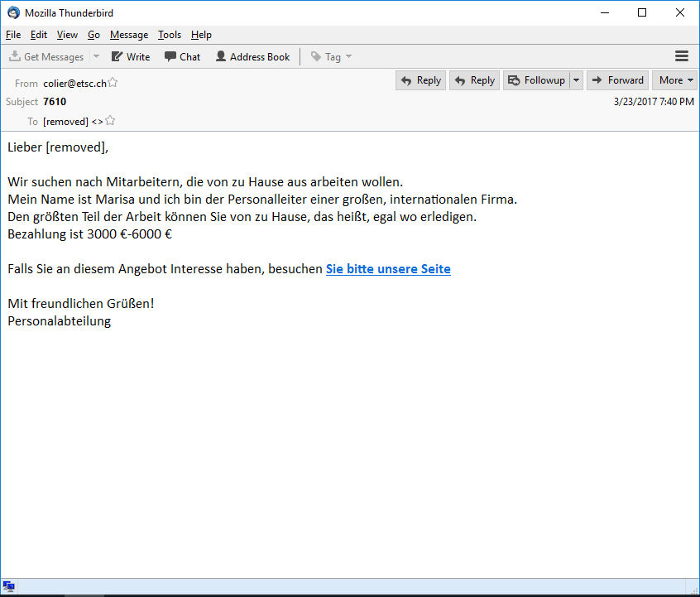Open the Tools menu

tap(170, 35)
